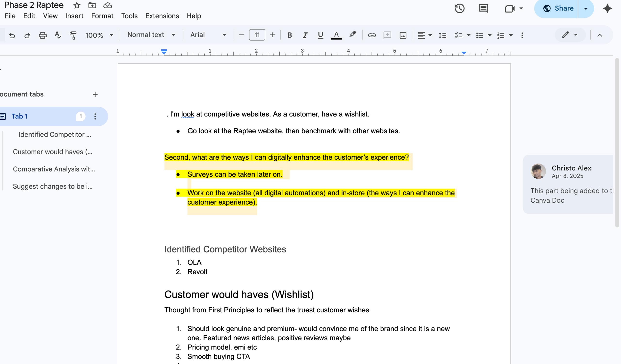Jump to Identified Competitor outline heading
621x364 pixels.
(55, 135)
